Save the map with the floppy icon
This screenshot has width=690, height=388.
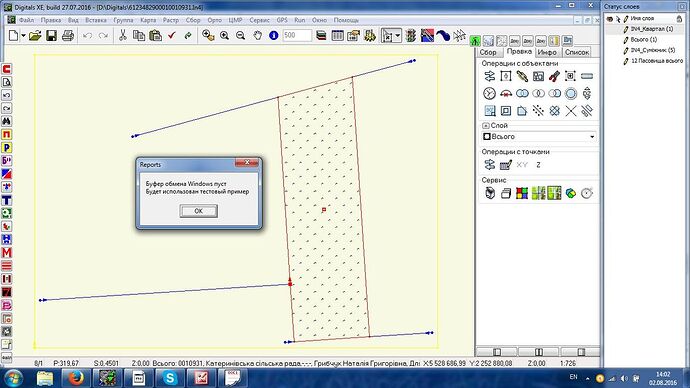pos(51,36)
